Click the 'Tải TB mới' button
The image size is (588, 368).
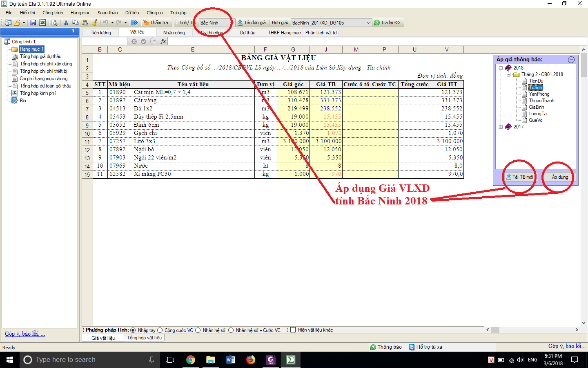tap(519, 177)
